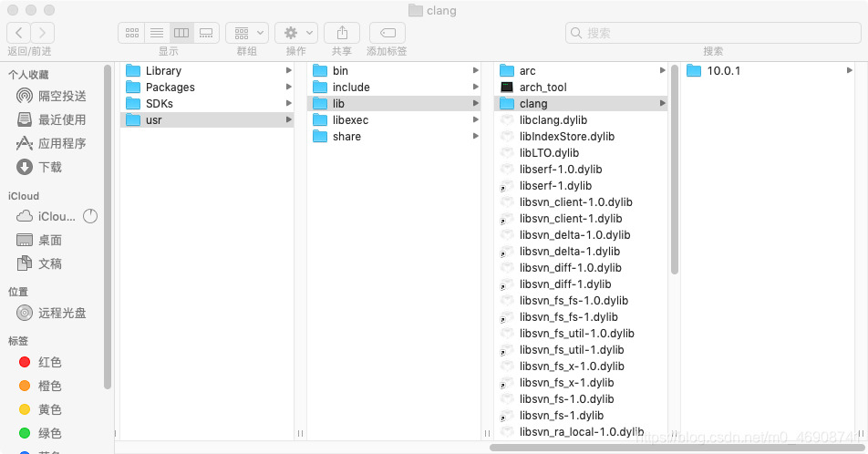Select libsvn_client-1.0.dylib file
This screenshot has height=454, width=868.
[581, 202]
